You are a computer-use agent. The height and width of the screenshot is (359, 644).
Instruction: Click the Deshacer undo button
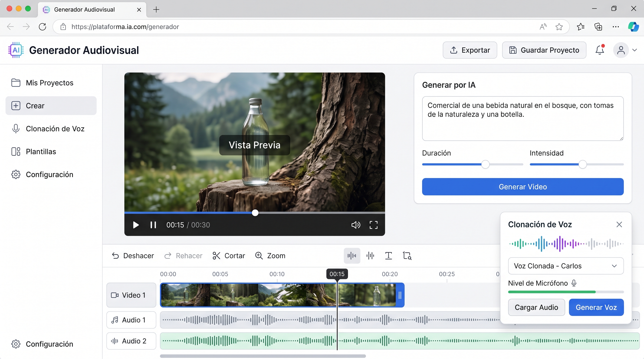[133, 256]
